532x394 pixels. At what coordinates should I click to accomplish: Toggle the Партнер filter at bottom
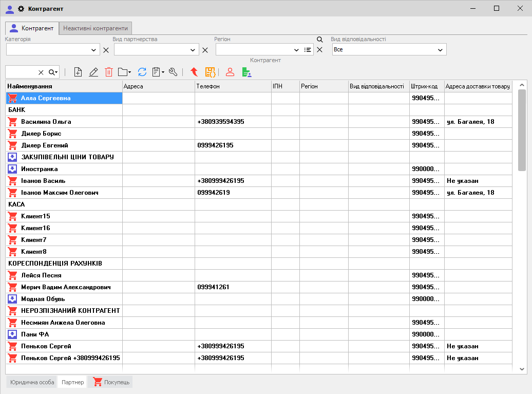[x=72, y=382]
